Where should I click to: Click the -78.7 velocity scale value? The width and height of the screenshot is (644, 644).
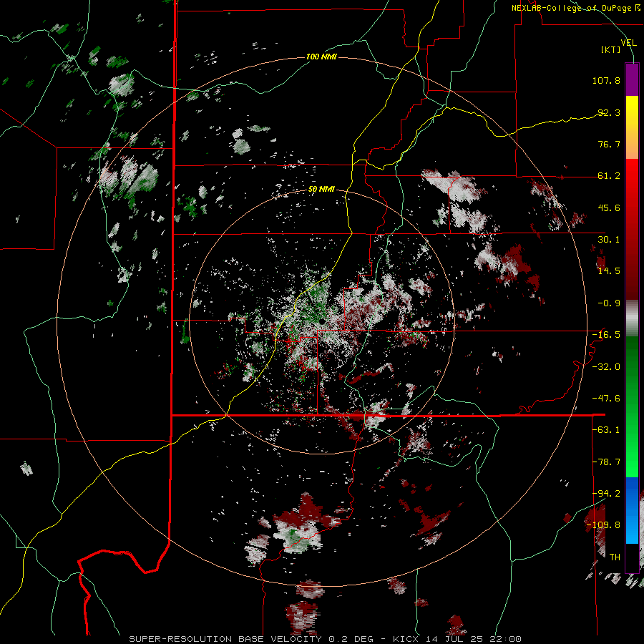606,462
